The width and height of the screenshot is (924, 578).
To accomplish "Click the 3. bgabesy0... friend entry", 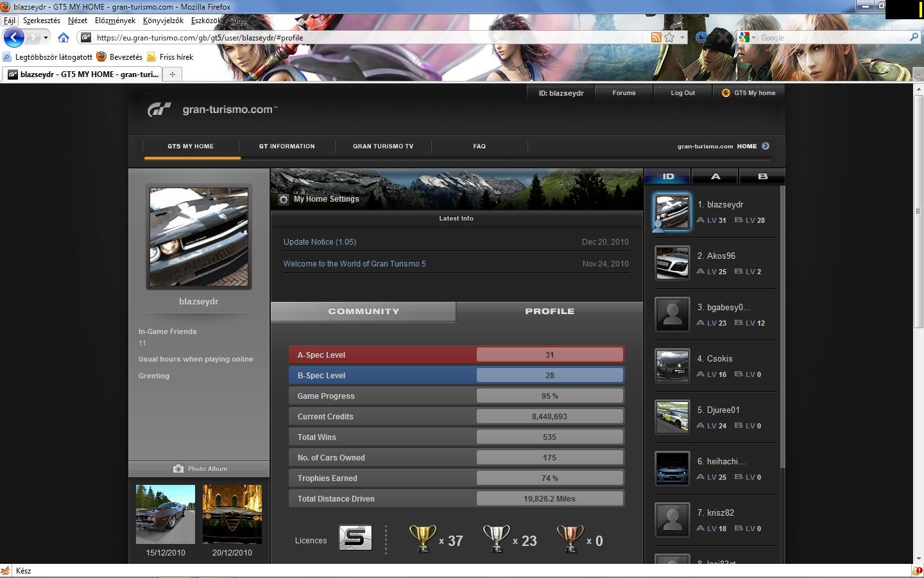I will point(715,315).
